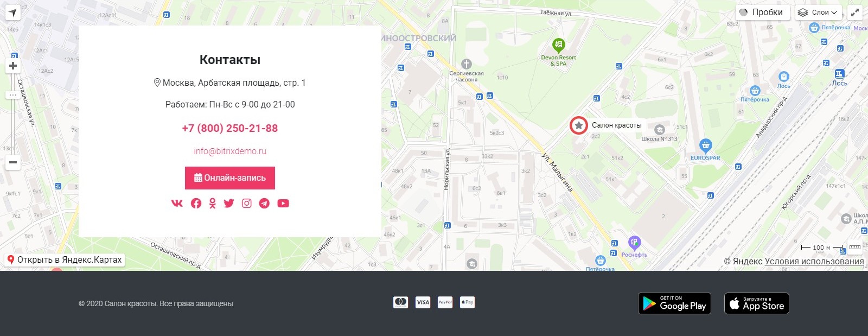
Task: Select the Салон красоты map marker
Action: 579,125
